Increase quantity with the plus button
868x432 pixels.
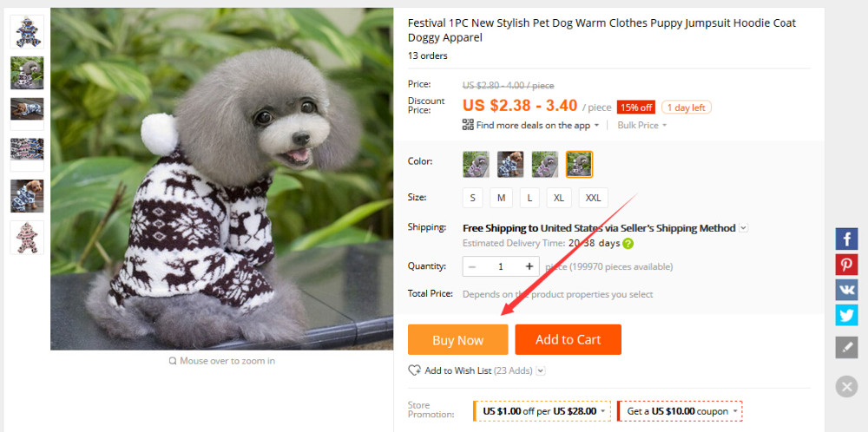(x=528, y=266)
